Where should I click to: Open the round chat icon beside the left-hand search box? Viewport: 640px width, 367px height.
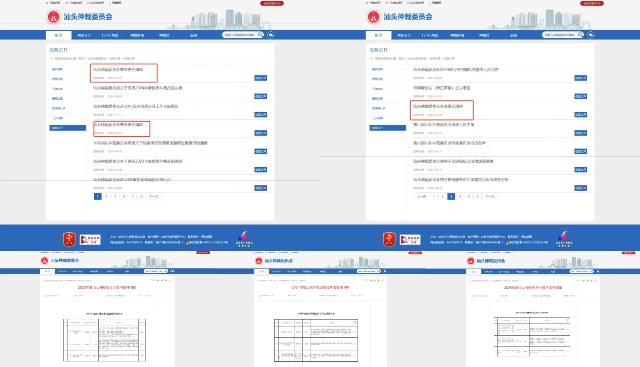click(271, 35)
